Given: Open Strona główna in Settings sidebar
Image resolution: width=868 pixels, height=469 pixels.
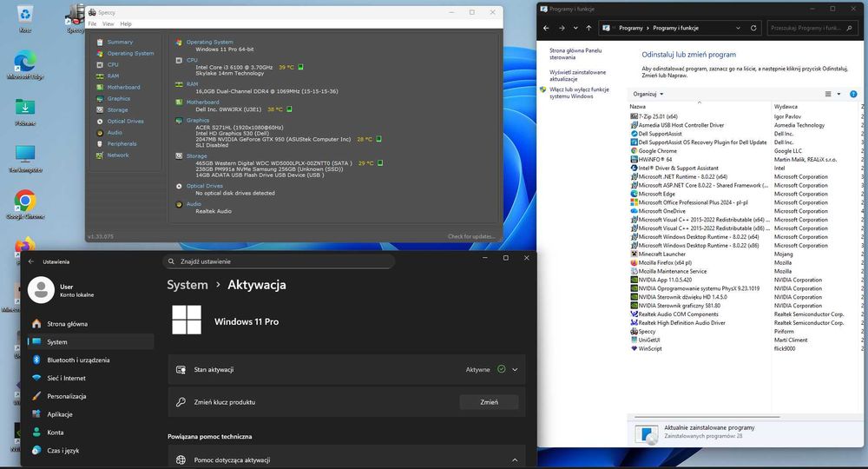Looking at the screenshot, I should pyautogui.click(x=90, y=324).
